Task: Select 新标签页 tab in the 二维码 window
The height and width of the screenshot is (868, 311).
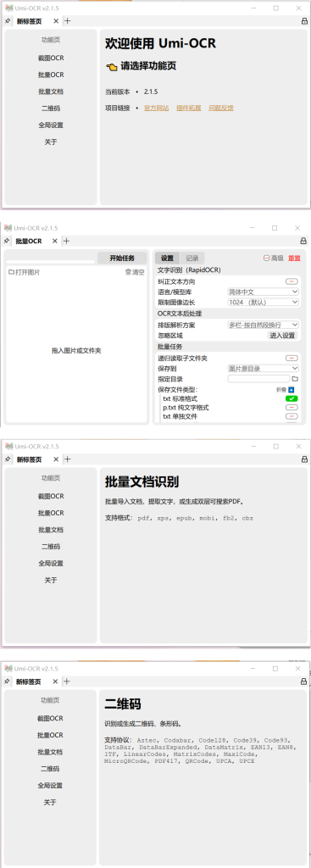Action: (29, 682)
